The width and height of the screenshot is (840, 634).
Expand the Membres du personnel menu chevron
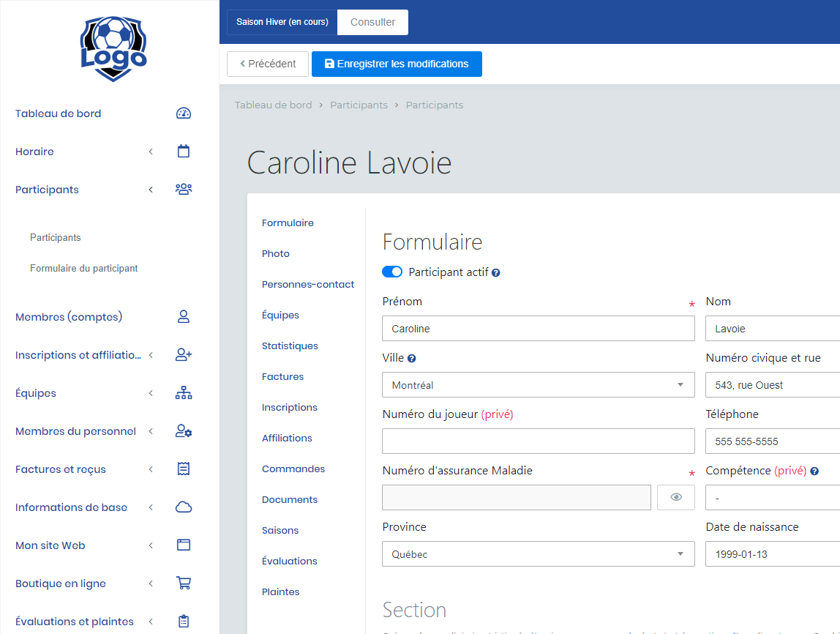[151, 431]
